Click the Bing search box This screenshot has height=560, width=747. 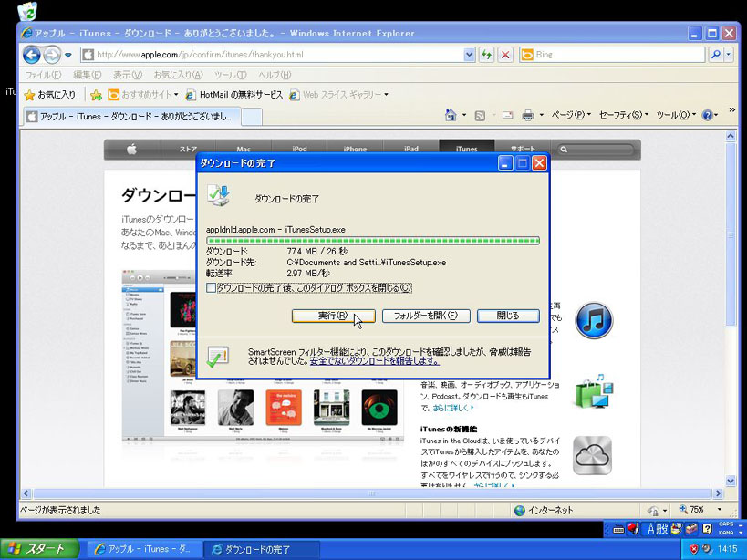[612, 55]
